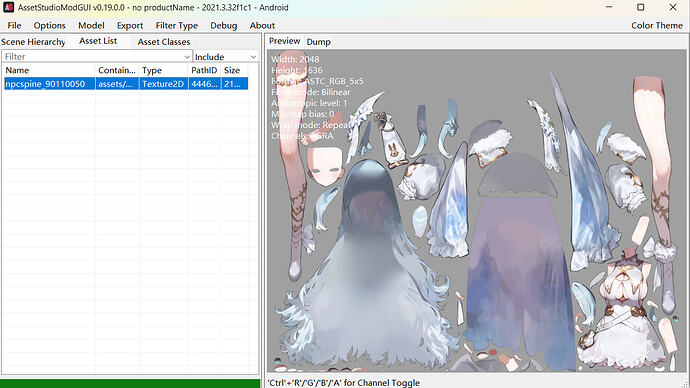Open the Options menu

49,26
